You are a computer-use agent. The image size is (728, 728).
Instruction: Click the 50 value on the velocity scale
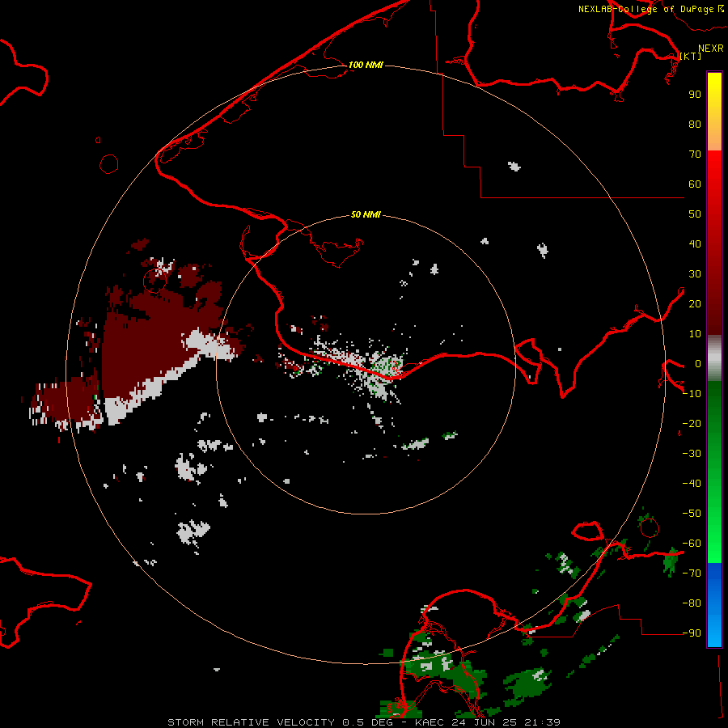pyautogui.click(x=695, y=214)
